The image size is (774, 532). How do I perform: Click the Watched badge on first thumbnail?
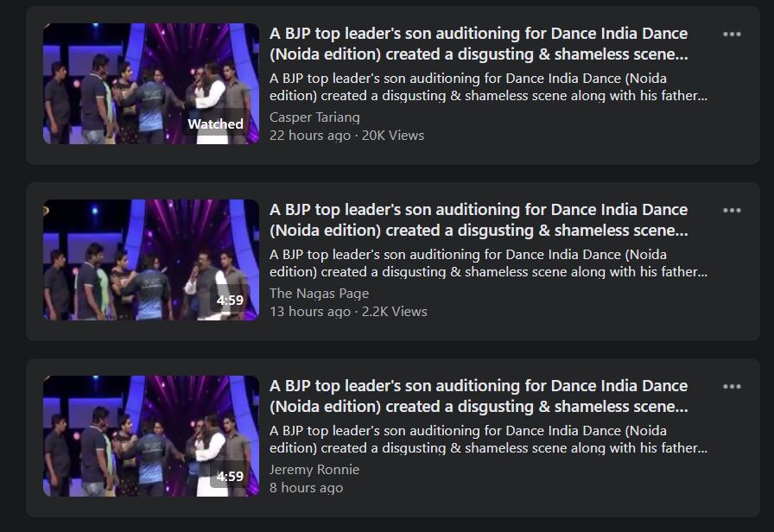pyautogui.click(x=215, y=123)
